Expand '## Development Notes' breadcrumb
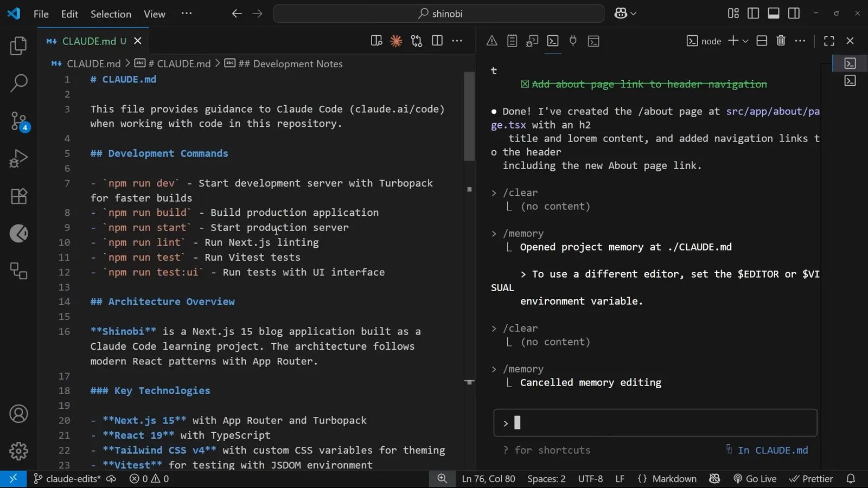The image size is (868, 488). click(284, 63)
